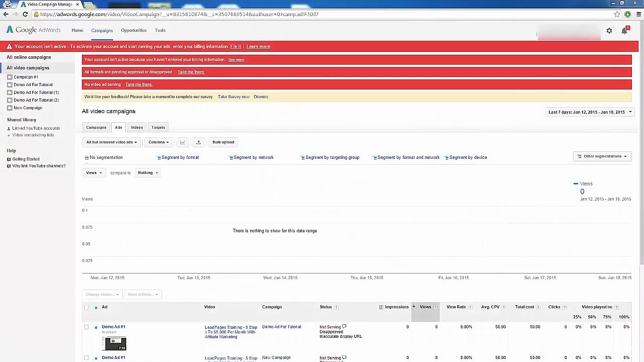
Task: Select the No segmentation option
Action: (104, 157)
